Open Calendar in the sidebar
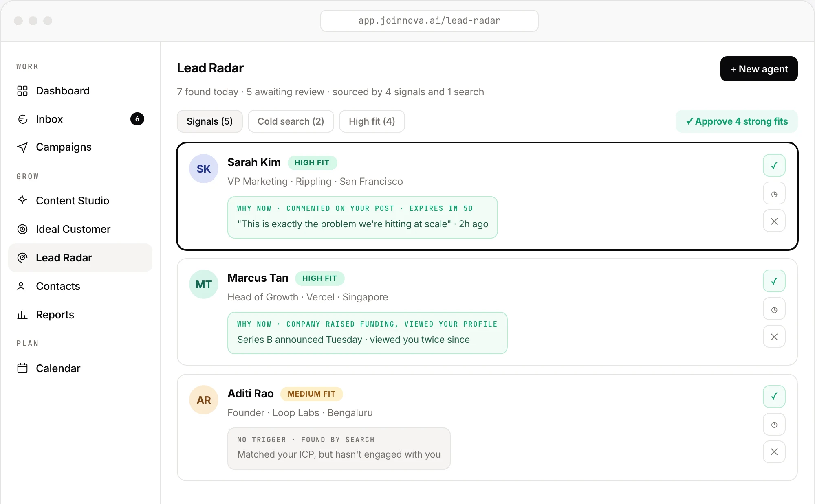 point(80,368)
